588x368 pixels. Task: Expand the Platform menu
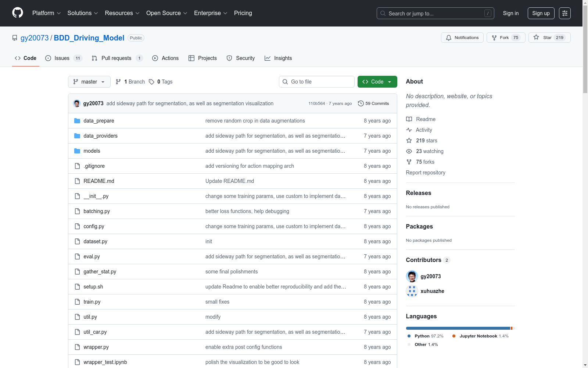[47, 13]
